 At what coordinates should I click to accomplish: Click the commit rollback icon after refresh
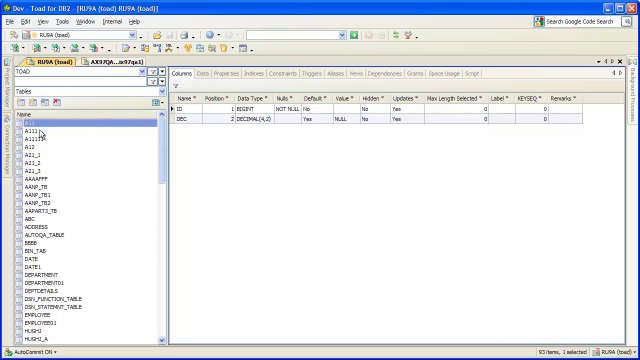[408, 35]
